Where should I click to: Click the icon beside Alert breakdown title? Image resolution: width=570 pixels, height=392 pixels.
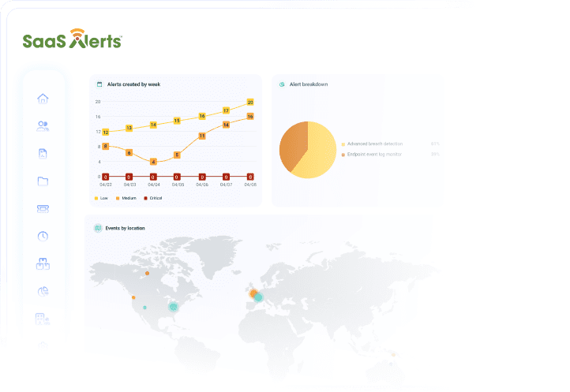tap(282, 84)
